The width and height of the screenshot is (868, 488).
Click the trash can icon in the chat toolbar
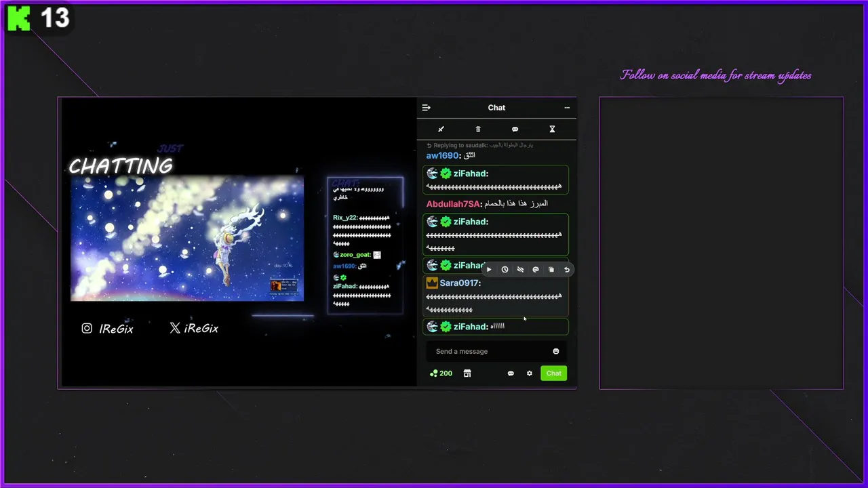coord(478,129)
